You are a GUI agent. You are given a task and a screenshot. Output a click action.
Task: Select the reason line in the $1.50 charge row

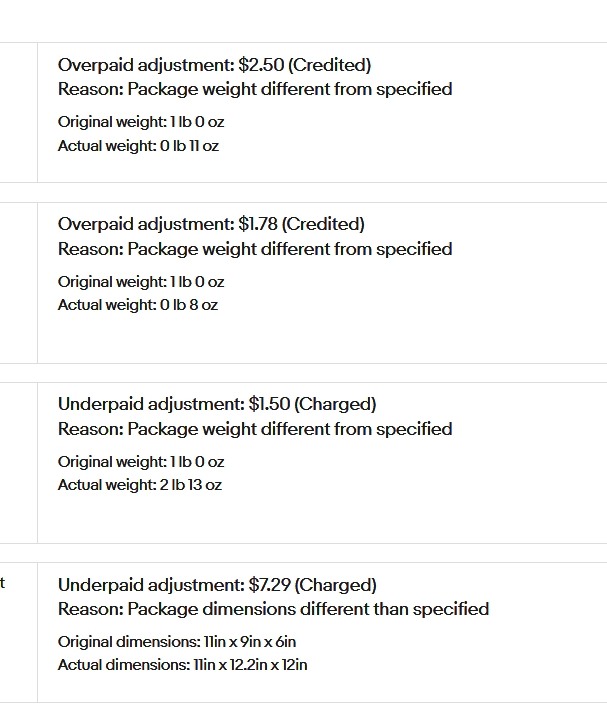pyautogui.click(x=255, y=429)
